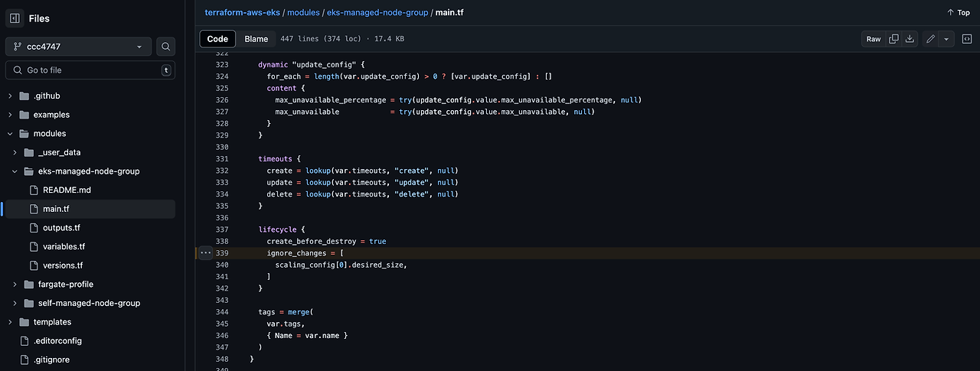Select main.tf in the file tree
The image size is (980, 371).
coord(90,209)
